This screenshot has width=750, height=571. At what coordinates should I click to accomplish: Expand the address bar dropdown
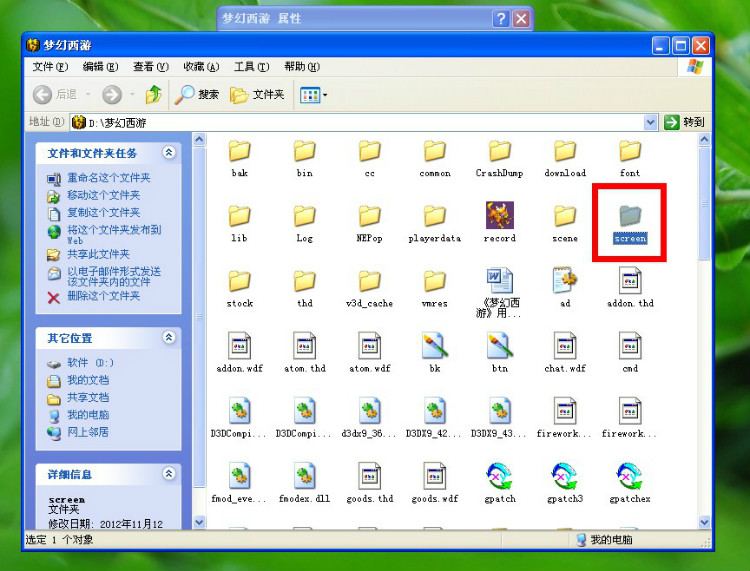tap(650, 122)
